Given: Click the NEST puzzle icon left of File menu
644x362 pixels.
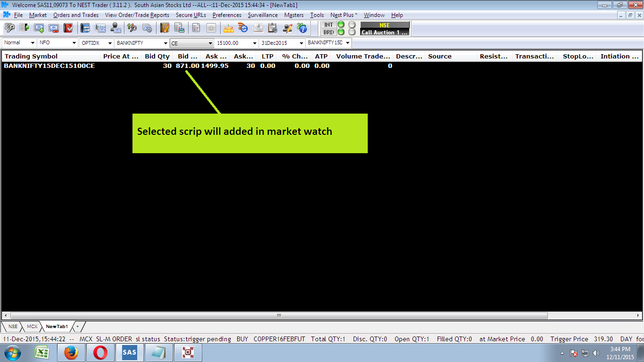Looking at the screenshot, I should point(7,15).
